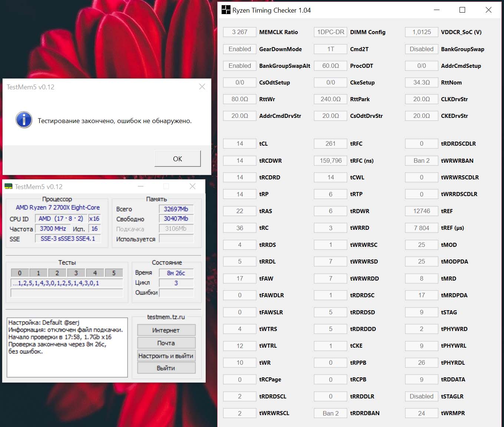Screen dimensions: 504x427
Task: Click the tSTAGLR Disabled field
Action: (422, 396)
